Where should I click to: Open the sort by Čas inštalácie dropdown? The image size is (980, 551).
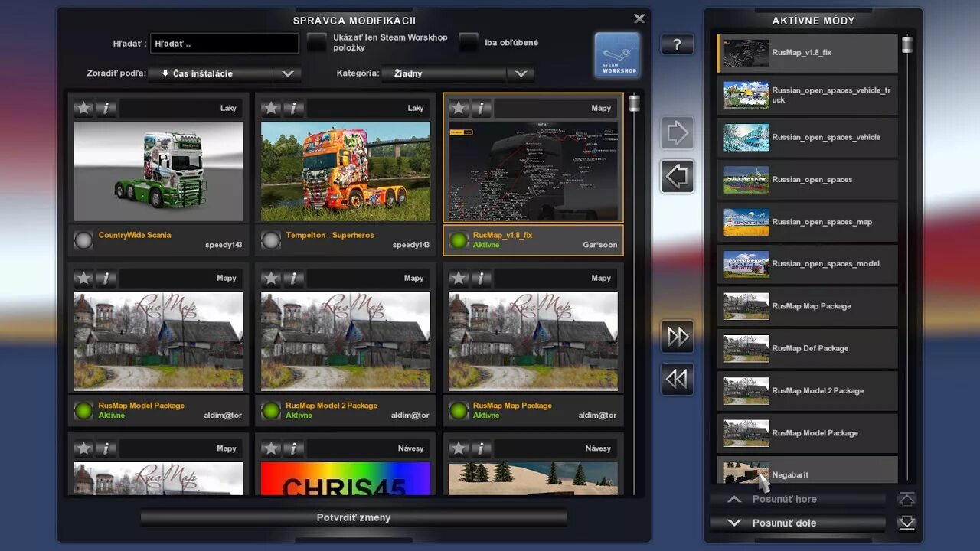(224, 73)
